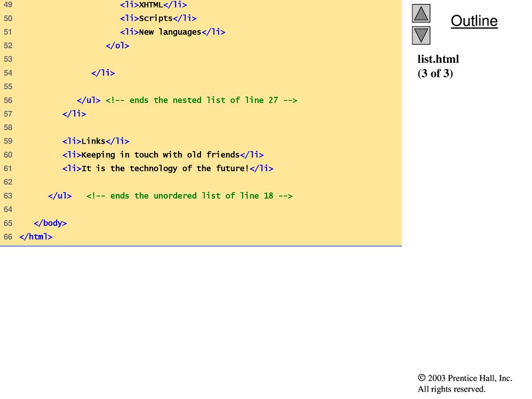Click line number 62
Viewport: 532px width, 399px height.
pyautogui.click(x=8, y=182)
